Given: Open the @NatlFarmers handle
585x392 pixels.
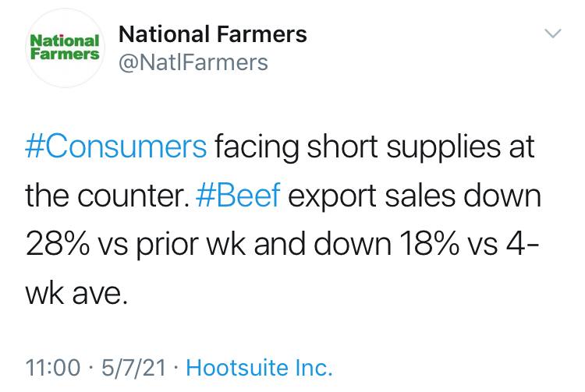Looking at the screenshot, I should click(x=193, y=62).
